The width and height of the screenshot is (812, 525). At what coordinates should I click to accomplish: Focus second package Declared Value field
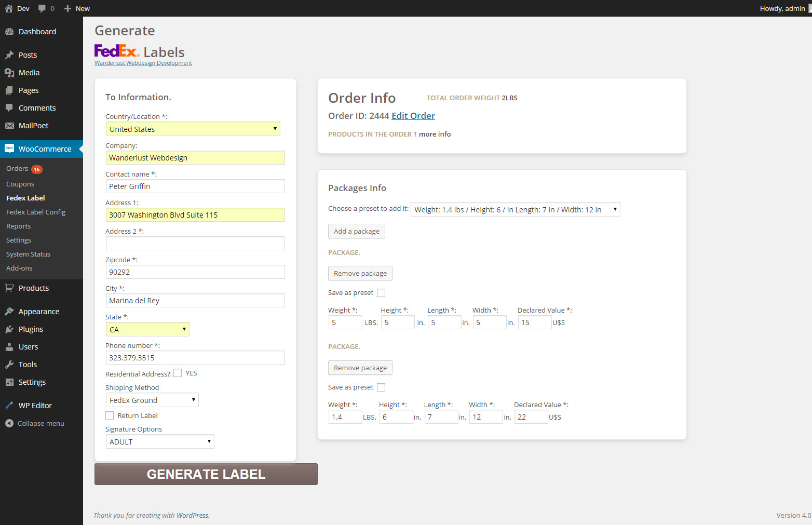(531, 417)
